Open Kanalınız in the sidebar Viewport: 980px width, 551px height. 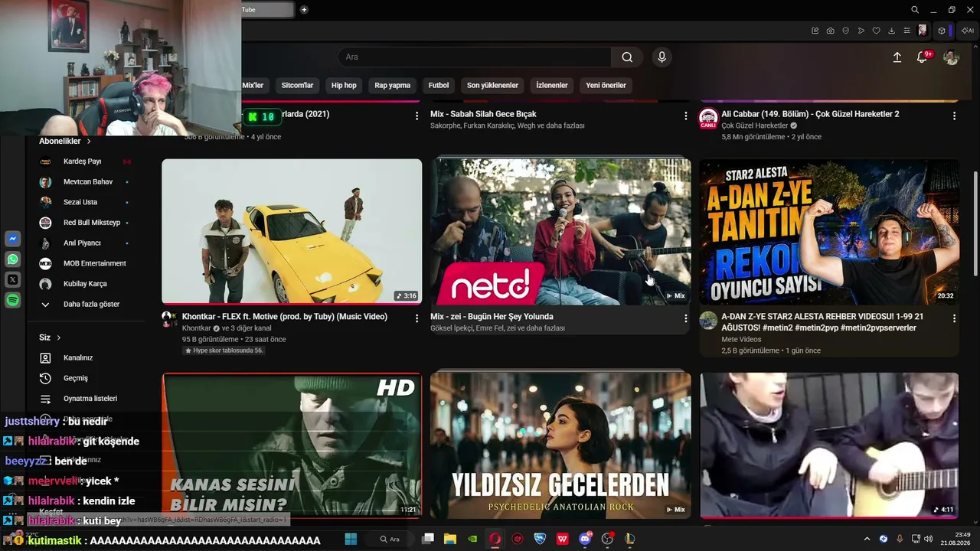pos(77,358)
